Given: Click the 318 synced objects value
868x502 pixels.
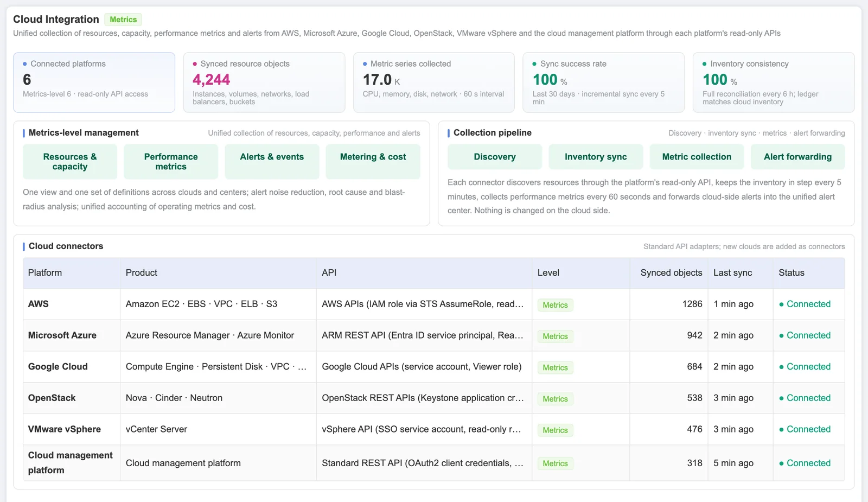Looking at the screenshot, I should point(694,463).
